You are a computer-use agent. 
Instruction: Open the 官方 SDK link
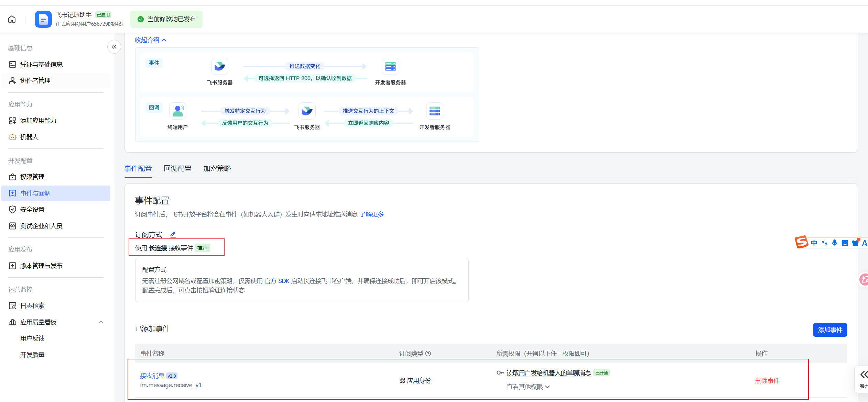tap(277, 281)
